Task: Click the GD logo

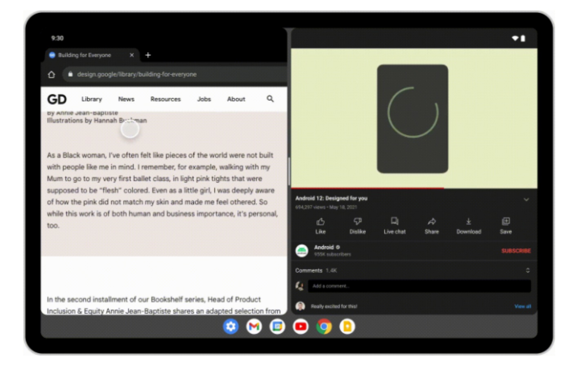Action: pos(57,99)
